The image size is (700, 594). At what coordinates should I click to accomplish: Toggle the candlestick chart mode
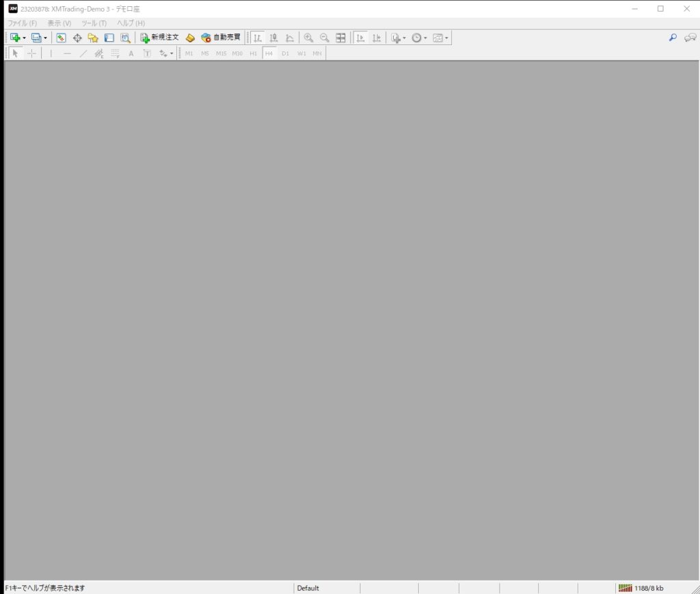[273, 38]
